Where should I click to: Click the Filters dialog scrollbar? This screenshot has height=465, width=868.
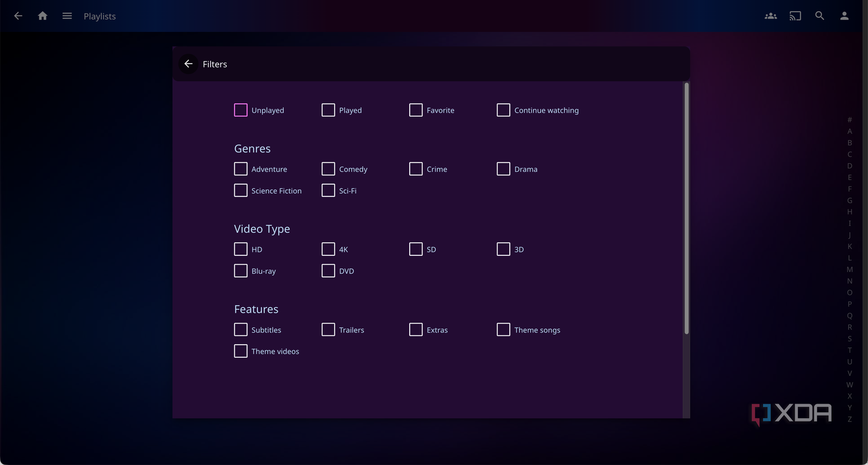[x=686, y=208]
